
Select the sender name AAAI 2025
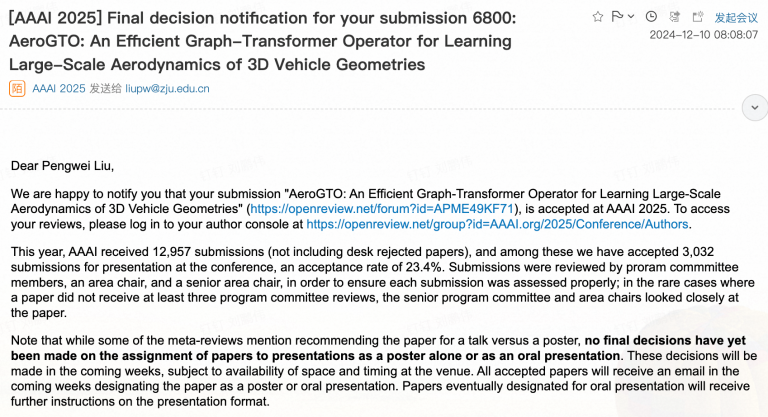click(59, 89)
